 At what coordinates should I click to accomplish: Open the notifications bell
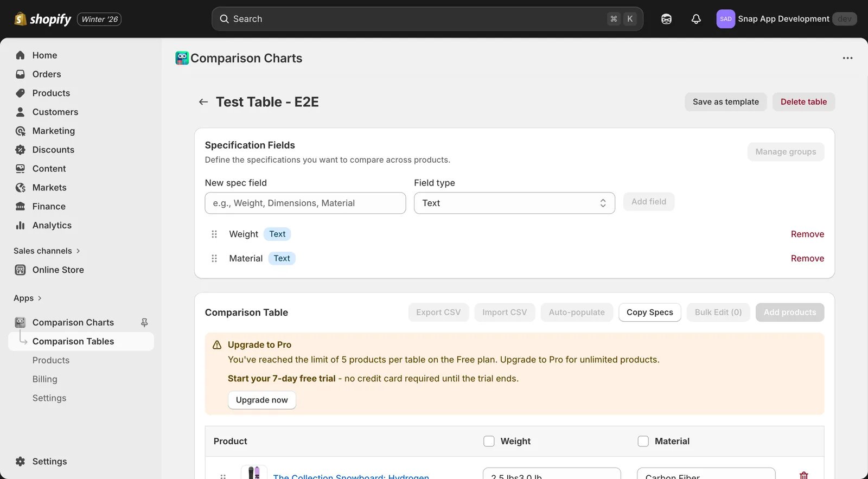coord(696,19)
